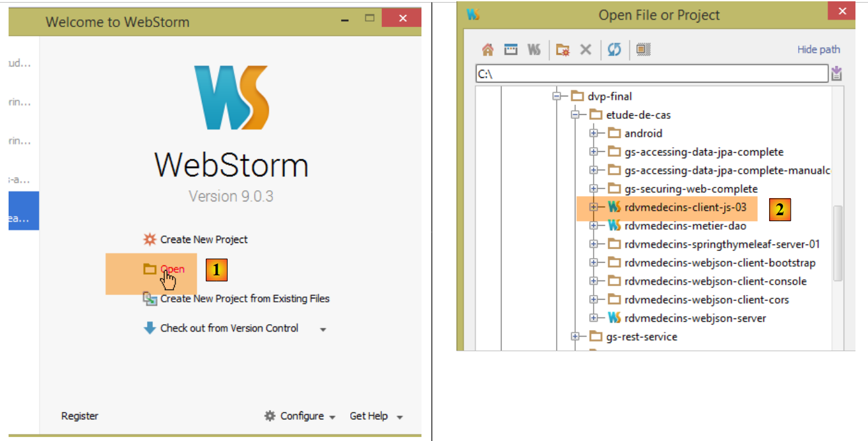Expand the gs-rest-service folder
The image size is (868, 441).
(575, 337)
